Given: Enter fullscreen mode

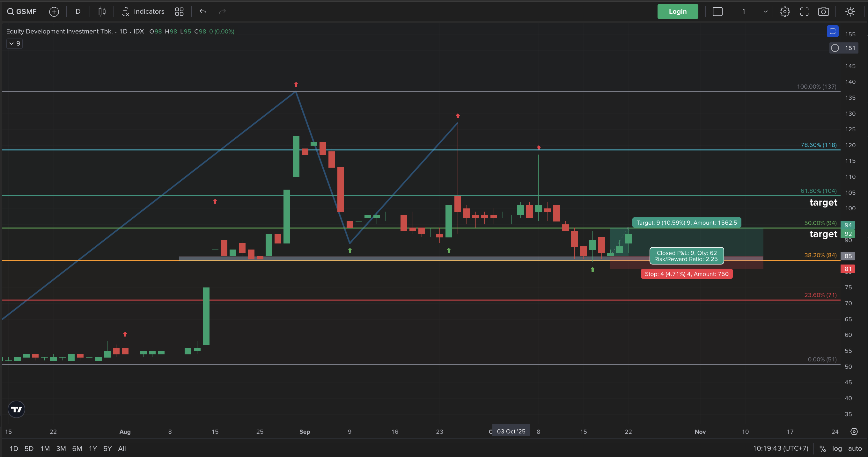Looking at the screenshot, I should click(x=804, y=12).
